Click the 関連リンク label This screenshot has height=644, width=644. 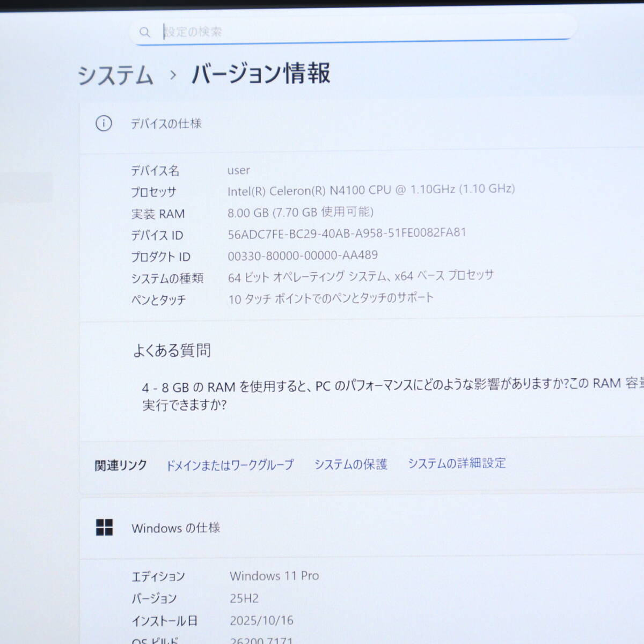pos(121,465)
